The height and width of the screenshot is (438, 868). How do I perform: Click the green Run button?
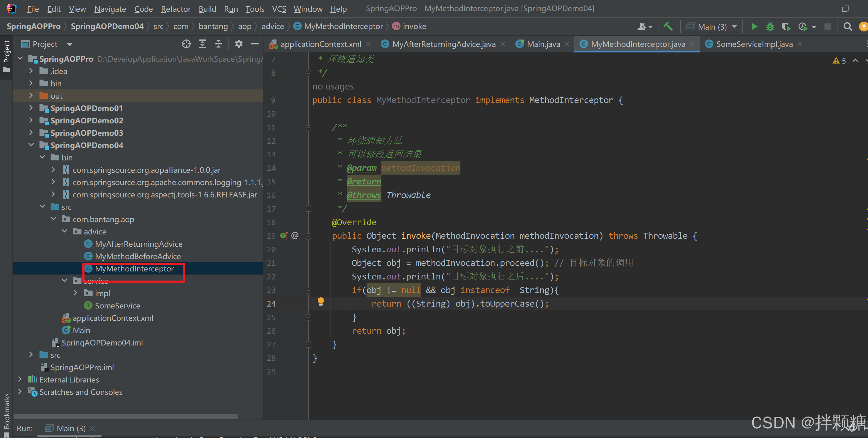point(754,27)
